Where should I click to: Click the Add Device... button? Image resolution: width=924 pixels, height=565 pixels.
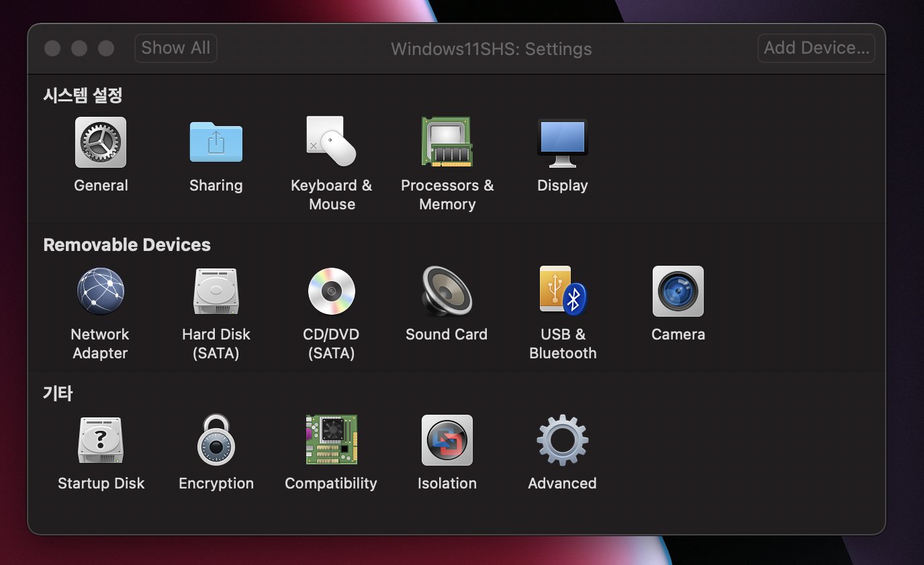[x=817, y=48]
